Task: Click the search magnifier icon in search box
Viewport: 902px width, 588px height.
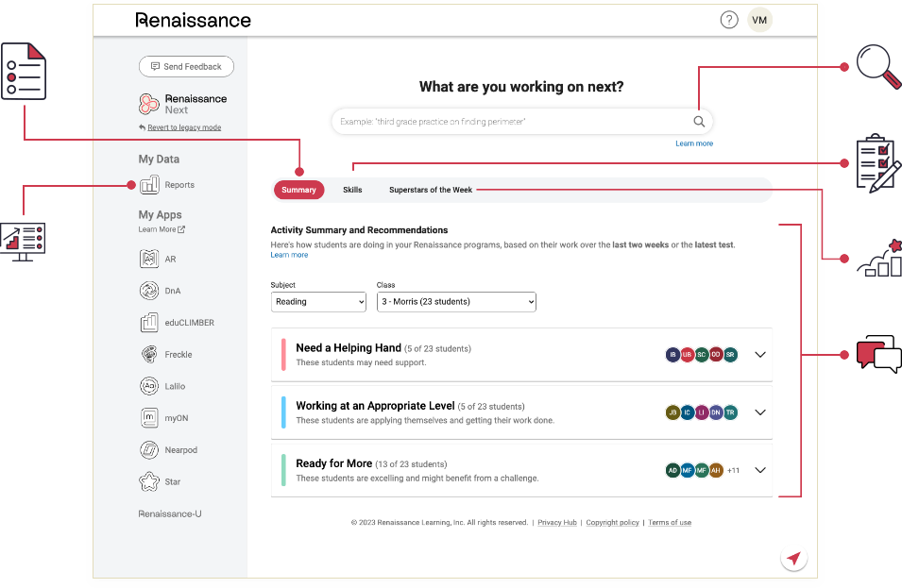Action: click(x=699, y=121)
